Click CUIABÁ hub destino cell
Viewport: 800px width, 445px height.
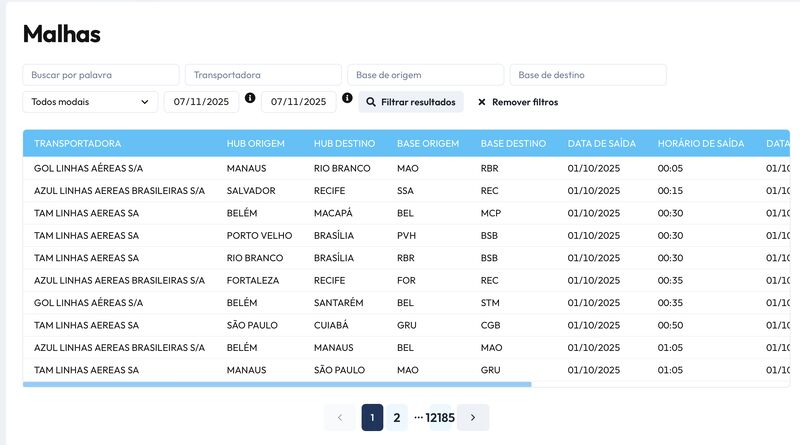click(331, 326)
